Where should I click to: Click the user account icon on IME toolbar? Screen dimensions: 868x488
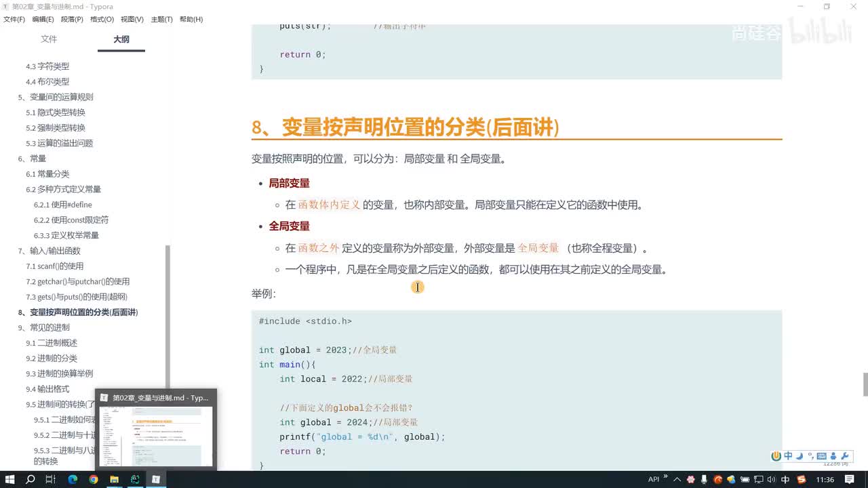tap(834, 456)
